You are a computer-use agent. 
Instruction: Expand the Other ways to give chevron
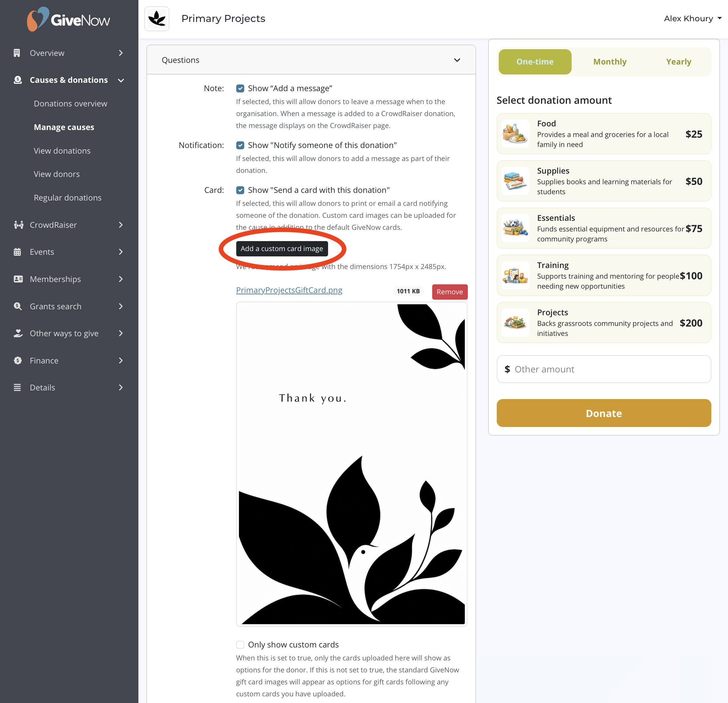121,333
